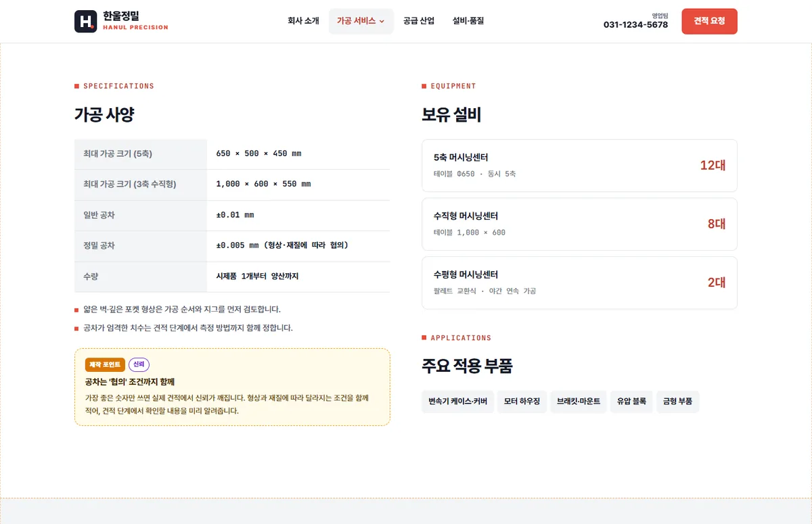Click the 영업팀 label above phone number
The image size is (812, 524).
[x=660, y=15]
